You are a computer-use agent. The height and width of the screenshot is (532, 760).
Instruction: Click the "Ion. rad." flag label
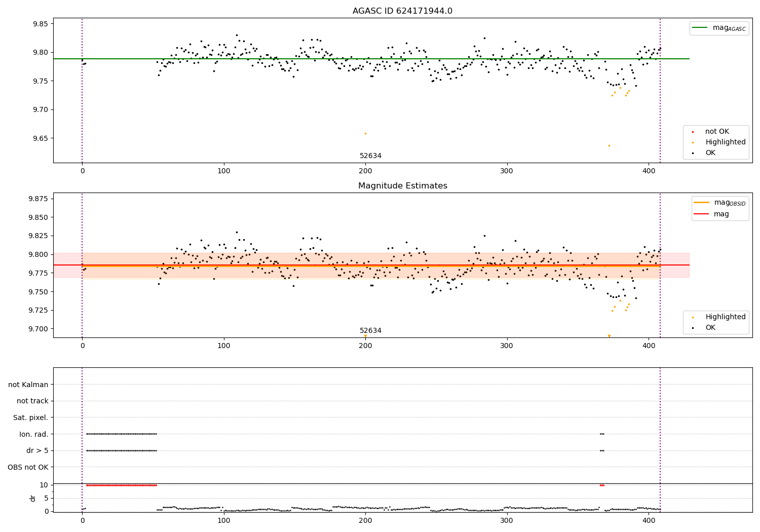point(34,434)
